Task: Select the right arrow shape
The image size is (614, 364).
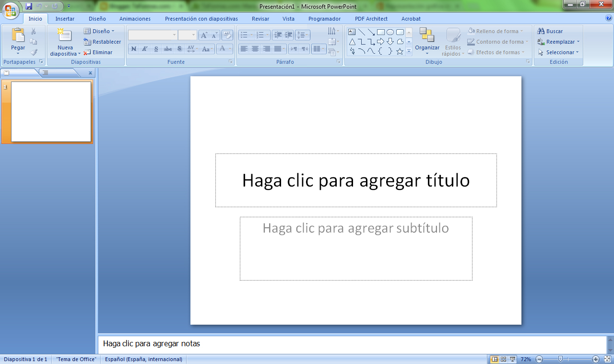Action: coord(380,42)
